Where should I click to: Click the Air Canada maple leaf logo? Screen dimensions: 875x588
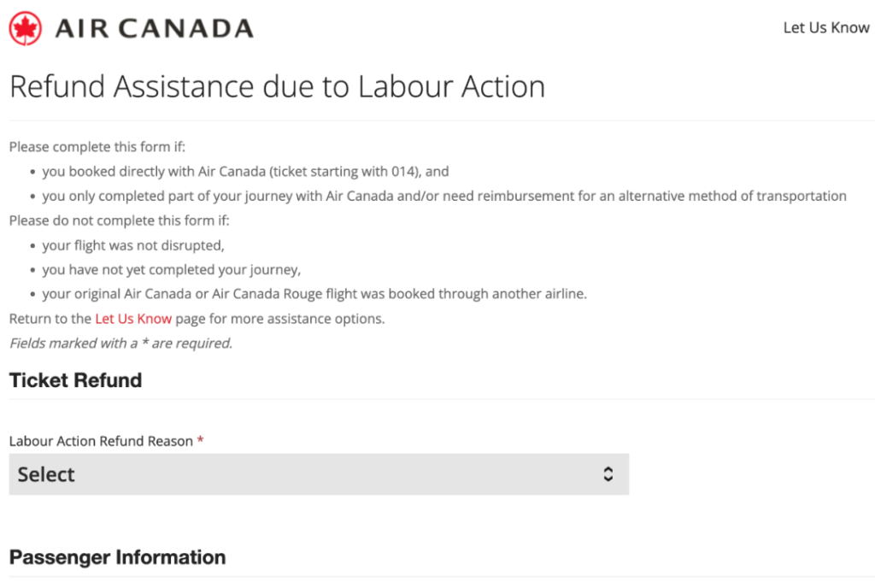(25, 28)
